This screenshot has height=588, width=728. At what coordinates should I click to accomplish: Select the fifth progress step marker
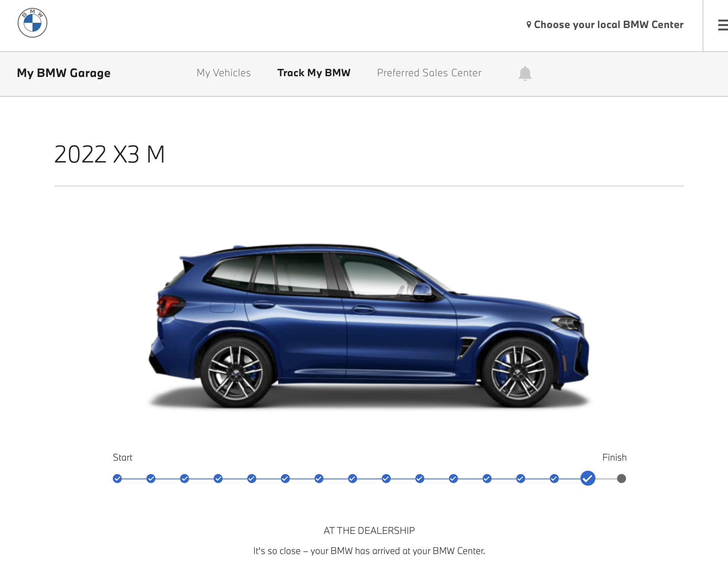pos(252,479)
